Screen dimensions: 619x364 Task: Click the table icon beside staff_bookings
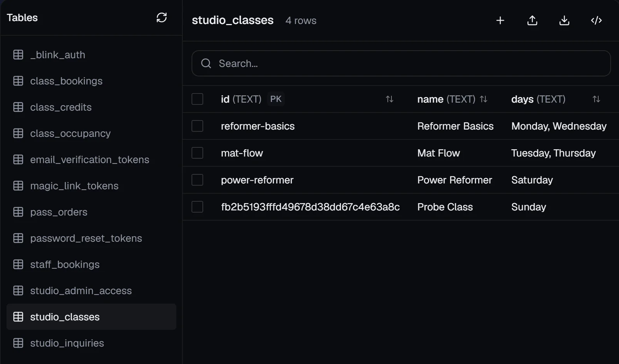tap(18, 264)
